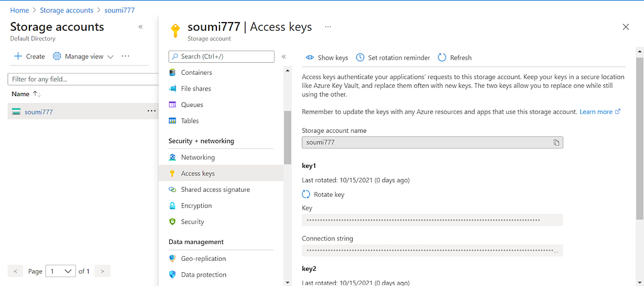
Task: Click the Security + networking section heading
Action: point(201,141)
